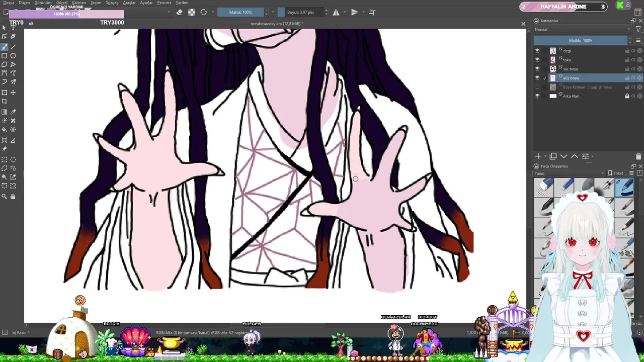This screenshot has width=644, height=362.
Task: Select the Zoom tool
Action: pyautogui.click(x=5, y=197)
